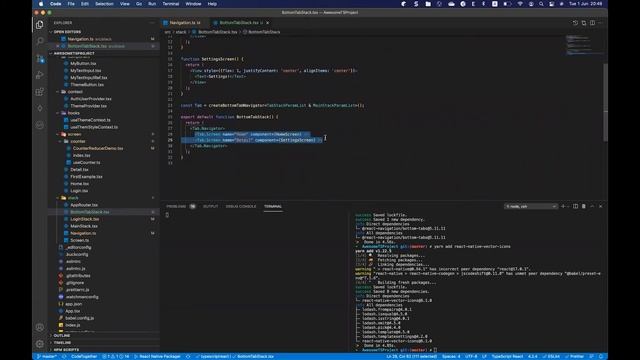Close the terminal panel

pyautogui.click(x=600, y=207)
